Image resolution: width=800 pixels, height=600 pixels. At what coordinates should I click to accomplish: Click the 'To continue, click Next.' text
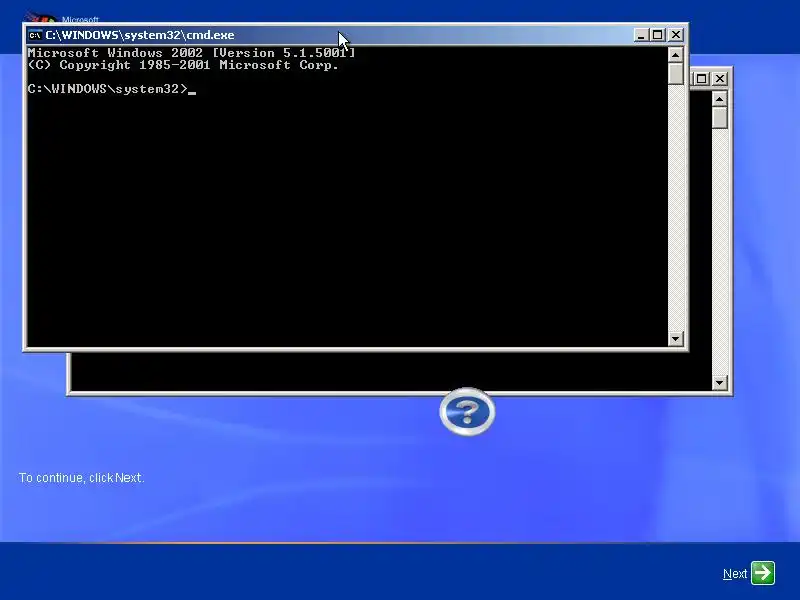click(82, 478)
